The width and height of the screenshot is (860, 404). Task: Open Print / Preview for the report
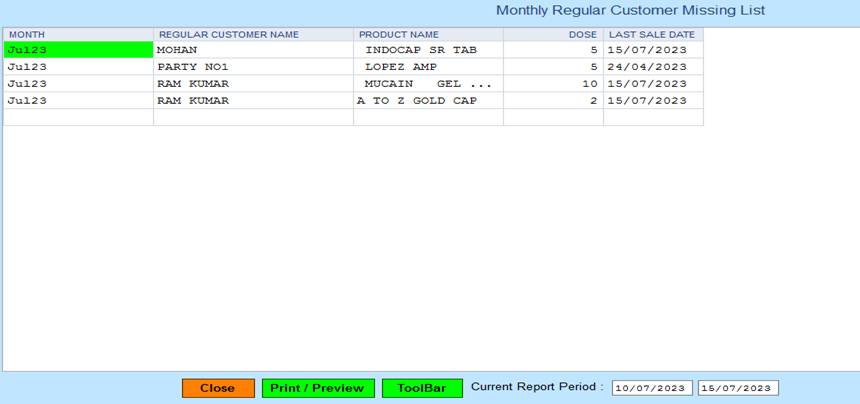coord(318,388)
